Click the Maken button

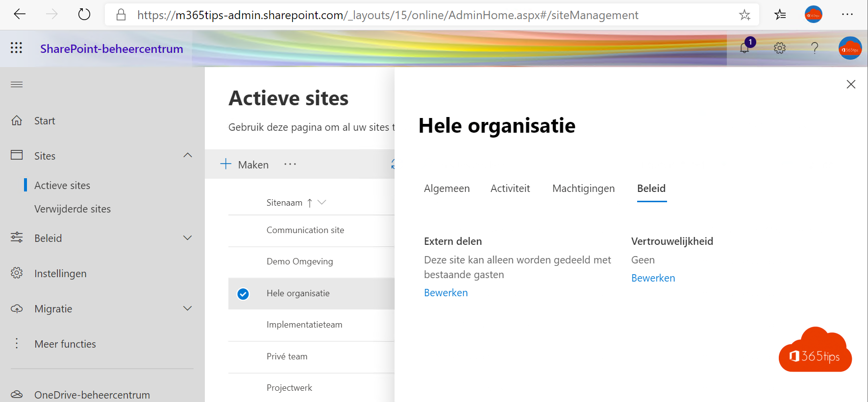(245, 165)
